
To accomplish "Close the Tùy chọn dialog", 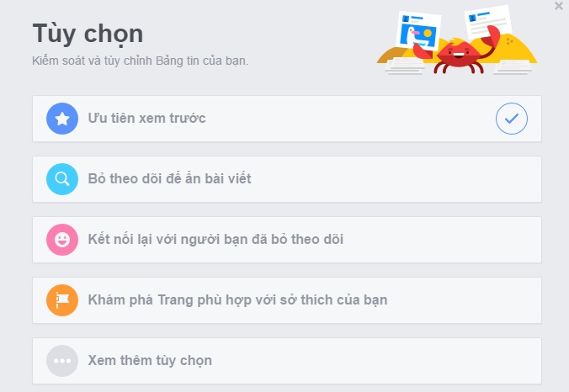I will [x=559, y=6].
